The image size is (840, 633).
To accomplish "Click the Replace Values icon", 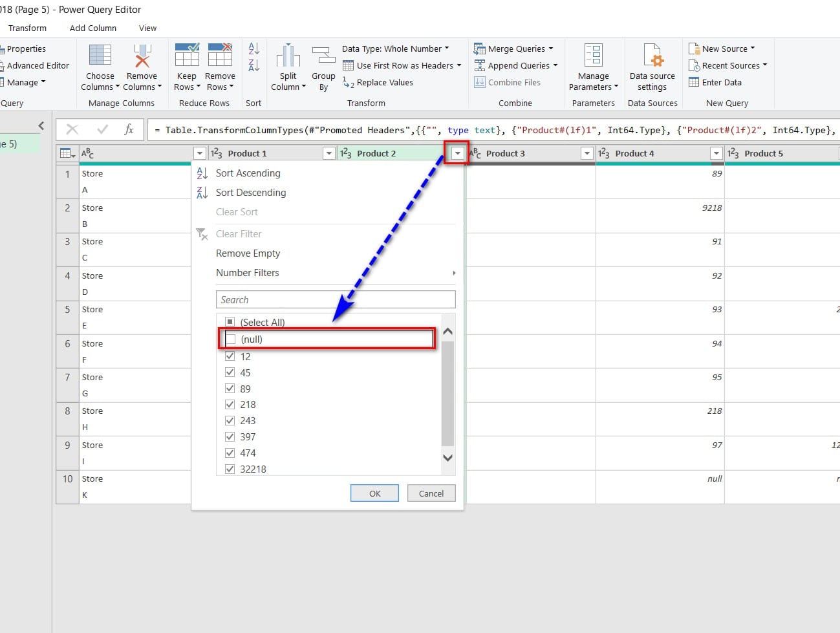I will point(348,82).
